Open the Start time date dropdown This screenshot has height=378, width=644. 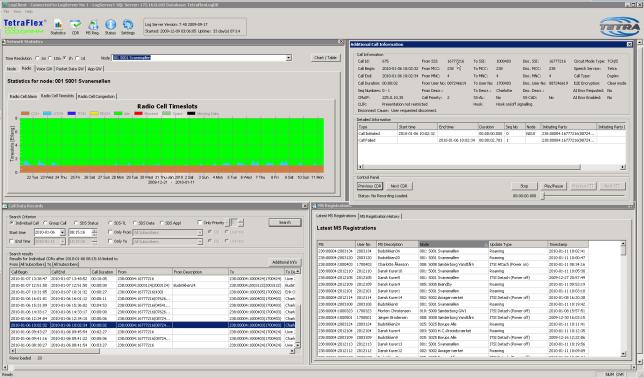[x=62, y=233]
